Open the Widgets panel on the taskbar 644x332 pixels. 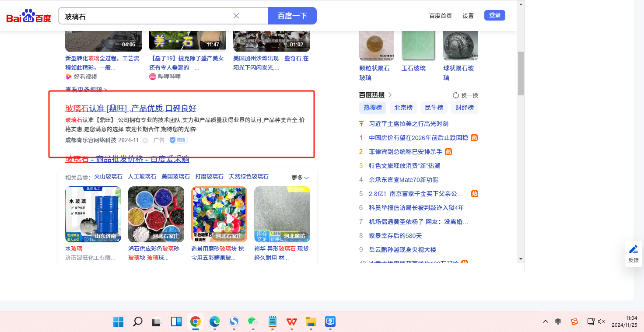pyautogui.click(x=176, y=322)
